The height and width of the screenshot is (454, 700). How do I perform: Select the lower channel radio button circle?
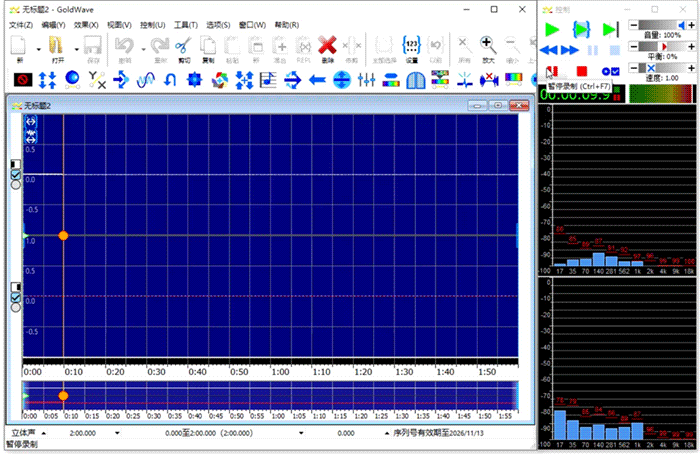click(x=16, y=307)
